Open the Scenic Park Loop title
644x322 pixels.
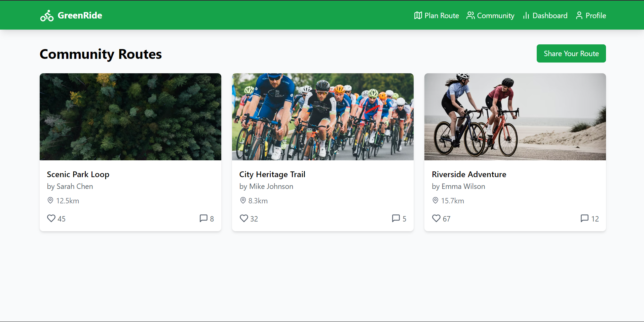(x=78, y=174)
